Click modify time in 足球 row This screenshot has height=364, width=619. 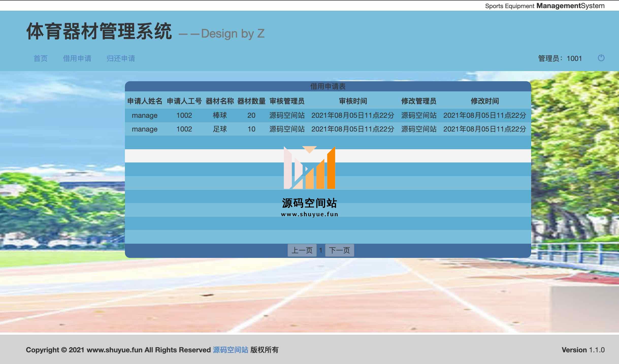tap(485, 129)
